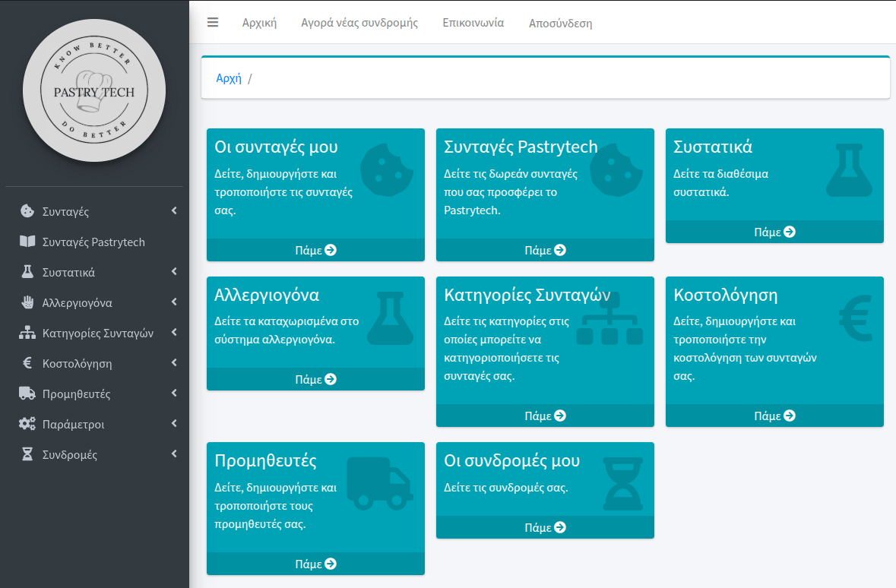Click the euro icon beside Κοστολόγηση in the sidebar
The image size is (896, 588).
(x=27, y=363)
